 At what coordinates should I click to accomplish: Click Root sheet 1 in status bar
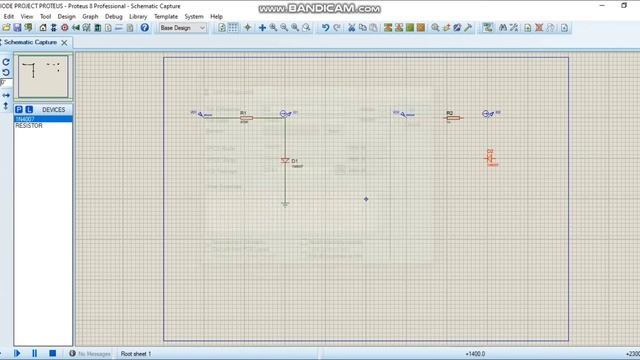click(136, 354)
